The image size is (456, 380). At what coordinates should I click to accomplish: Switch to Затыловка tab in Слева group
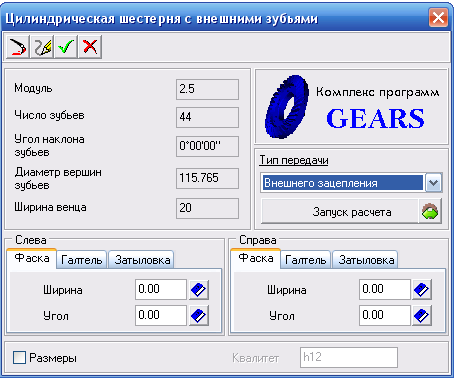[x=142, y=260]
